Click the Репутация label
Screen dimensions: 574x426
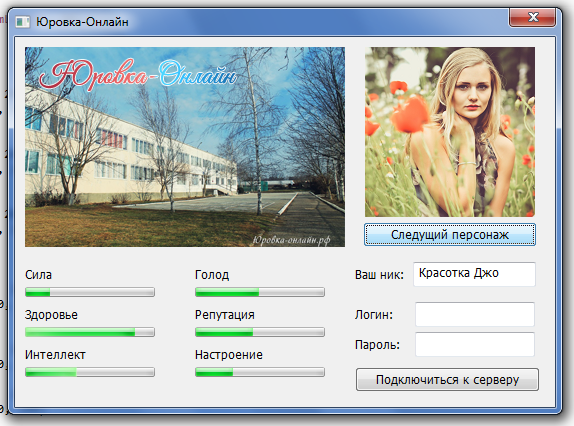pos(225,315)
